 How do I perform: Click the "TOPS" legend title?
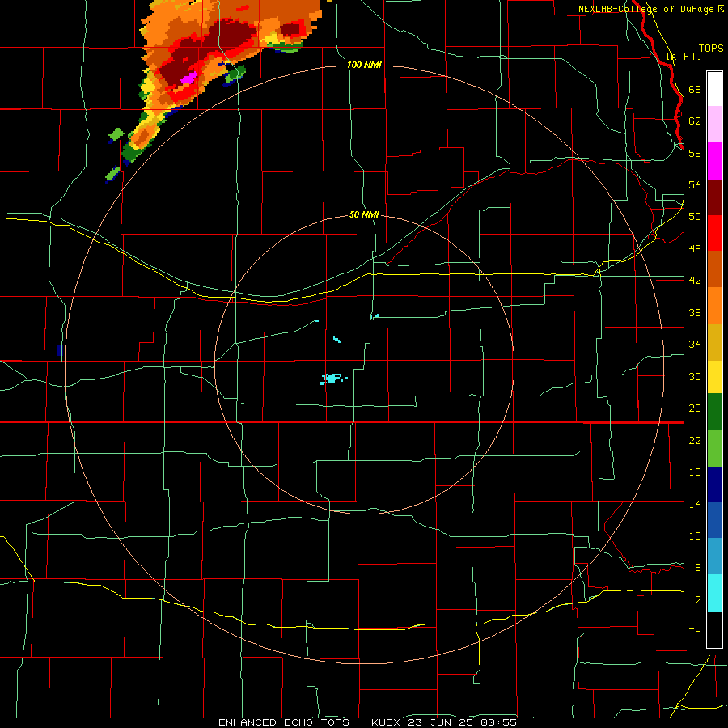pos(711,48)
